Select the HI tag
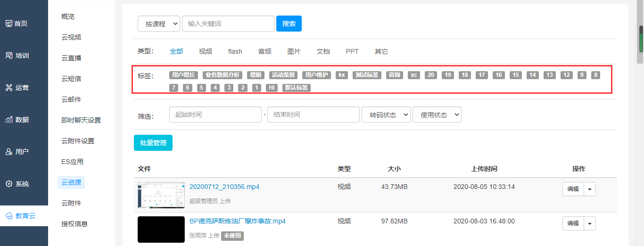The height and width of the screenshot is (246, 644). pos(271,88)
